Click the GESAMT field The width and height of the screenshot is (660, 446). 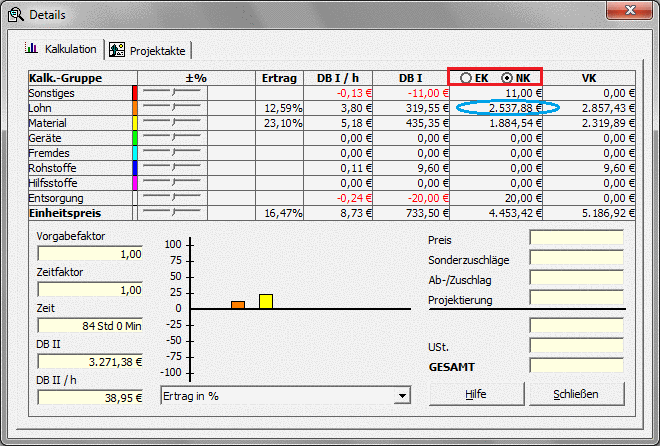577,366
